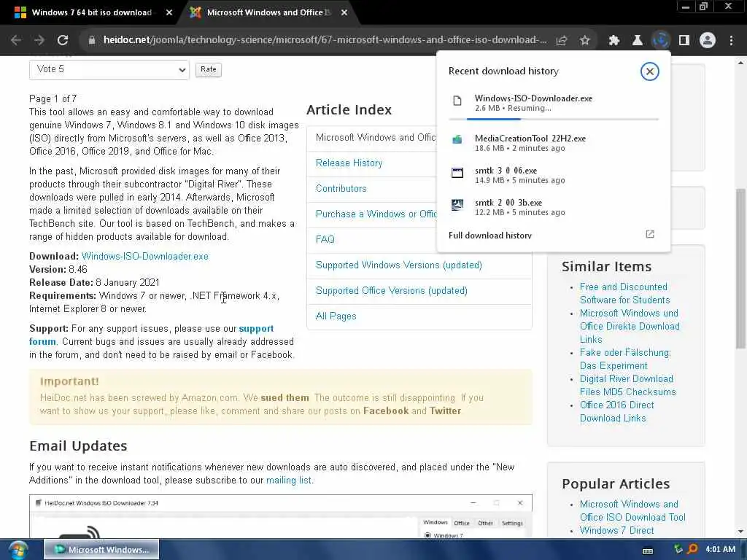Click the Windows-ISO-Downloader.exe file icon in downloads

tap(457, 101)
